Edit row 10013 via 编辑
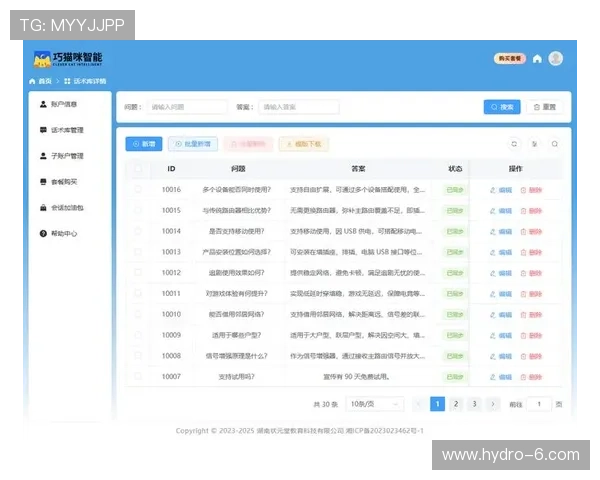This screenshot has width=600, height=480. coord(501,252)
